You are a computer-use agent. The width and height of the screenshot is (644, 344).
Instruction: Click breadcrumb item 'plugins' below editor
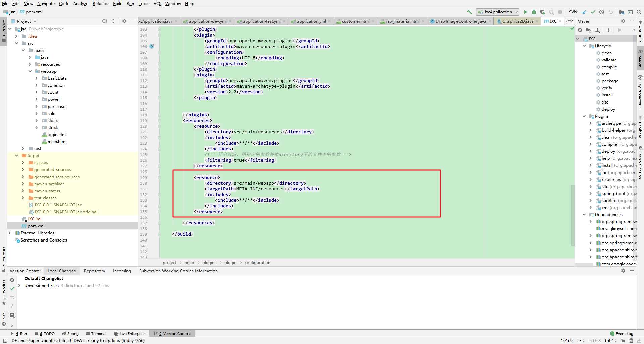(209, 262)
